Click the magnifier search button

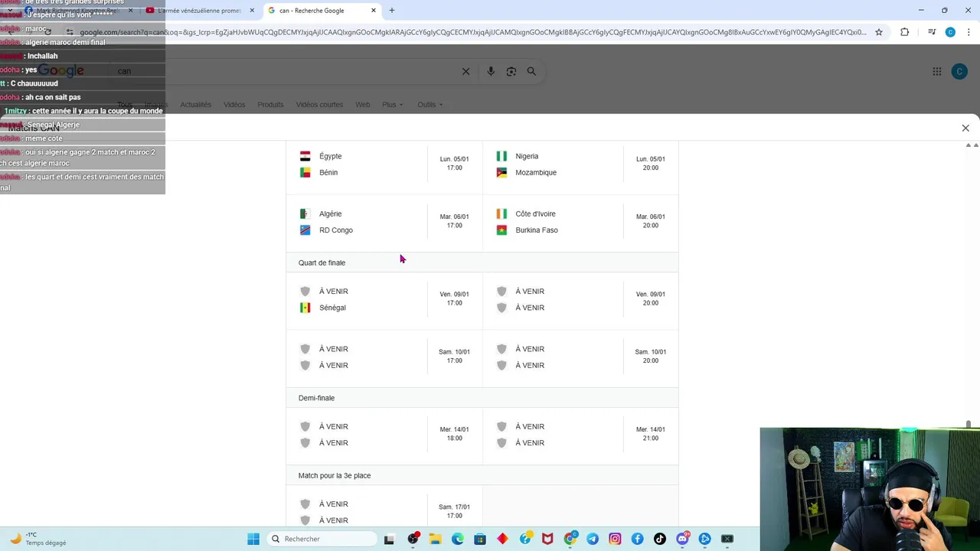point(531,71)
